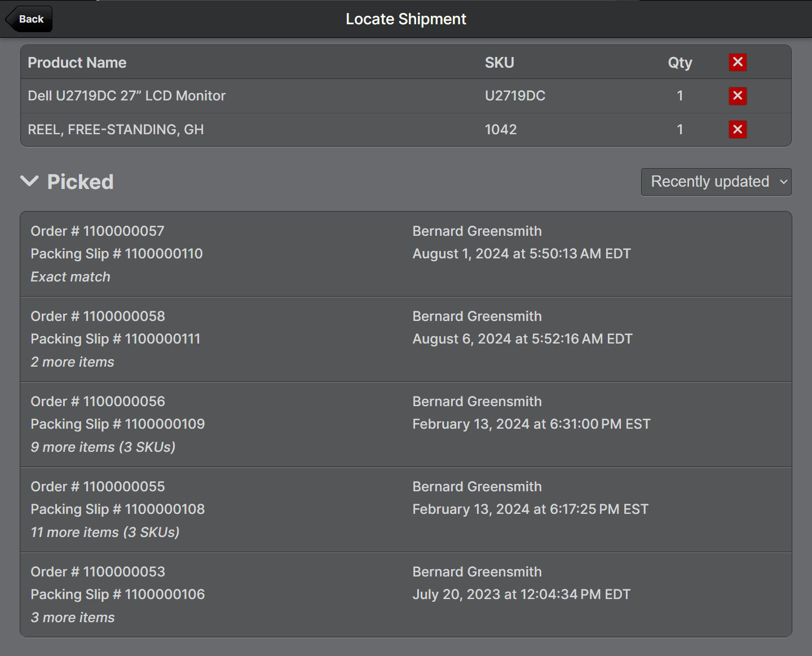Select order # 1100000055 shipment
Screen dimensions: 812x656
[x=405, y=509]
